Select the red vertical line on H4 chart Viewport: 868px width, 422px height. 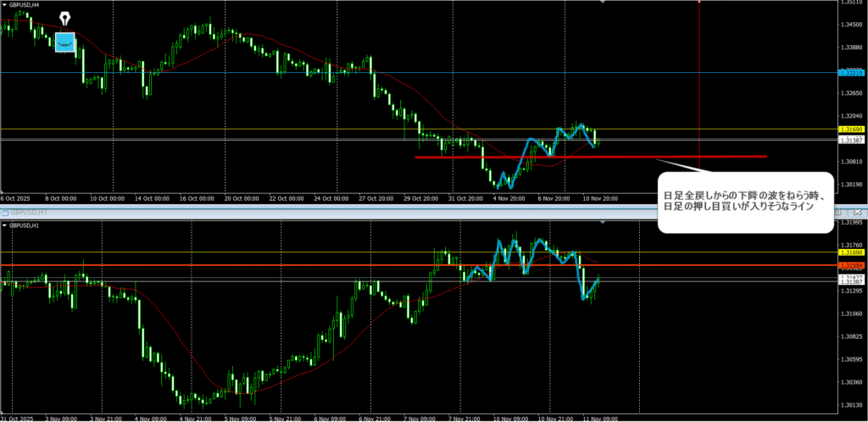tap(698, 85)
